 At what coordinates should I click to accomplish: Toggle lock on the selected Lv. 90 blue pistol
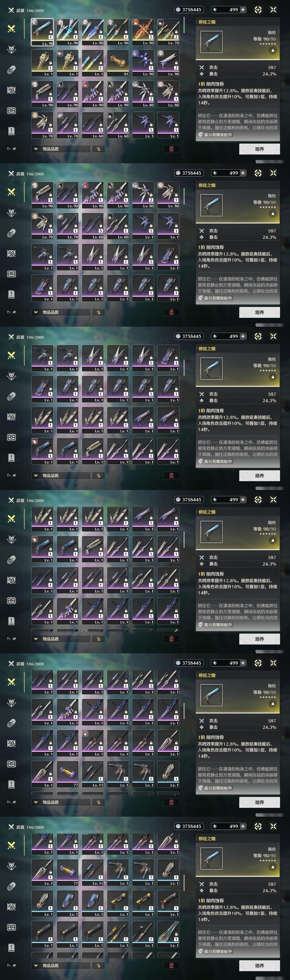(x=51, y=32)
